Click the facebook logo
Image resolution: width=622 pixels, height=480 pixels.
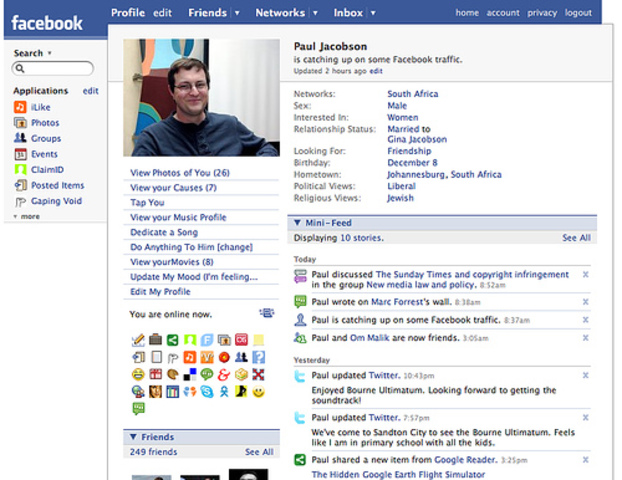click(47, 23)
